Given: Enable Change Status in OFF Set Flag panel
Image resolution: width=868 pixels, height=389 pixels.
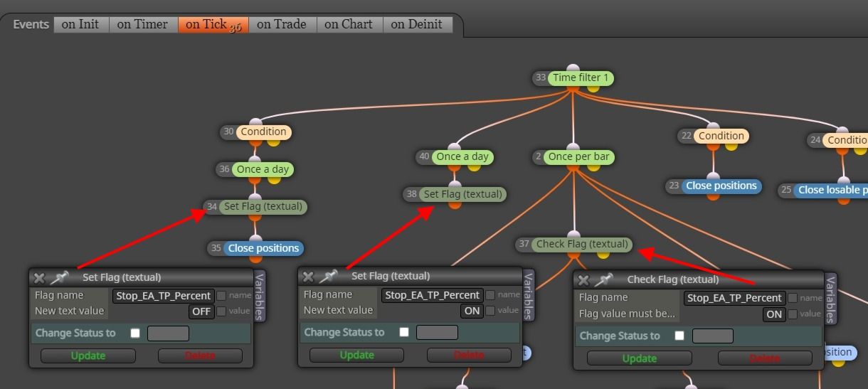Looking at the screenshot, I should [x=135, y=333].
